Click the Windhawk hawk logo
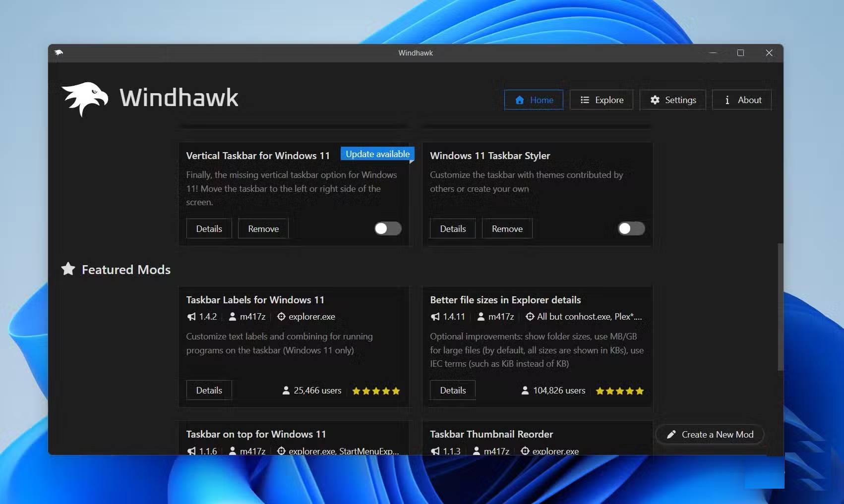This screenshot has height=504, width=844. tap(85, 99)
